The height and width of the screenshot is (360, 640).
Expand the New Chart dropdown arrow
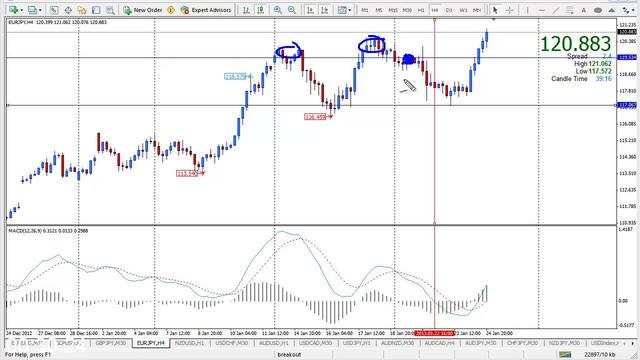(21, 10)
